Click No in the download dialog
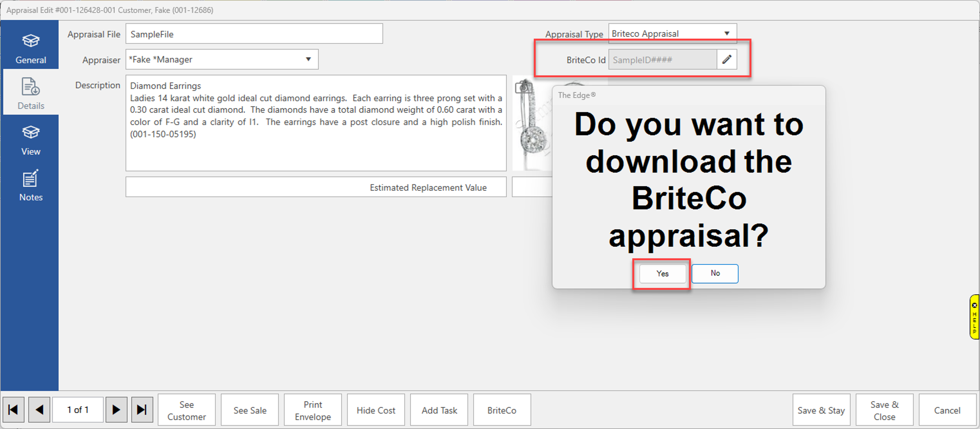Image resolution: width=980 pixels, height=429 pixels. click(714, 273)
